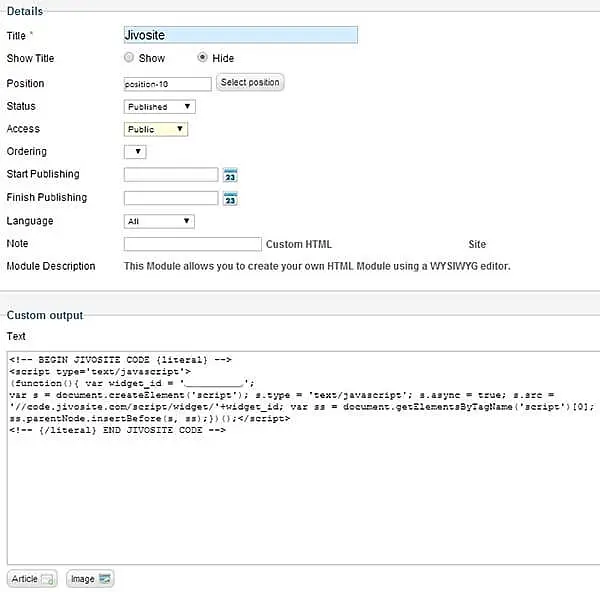
Task: Focus the Start Publishing date field
Action: pyautogui.click(x=170, y=175)
